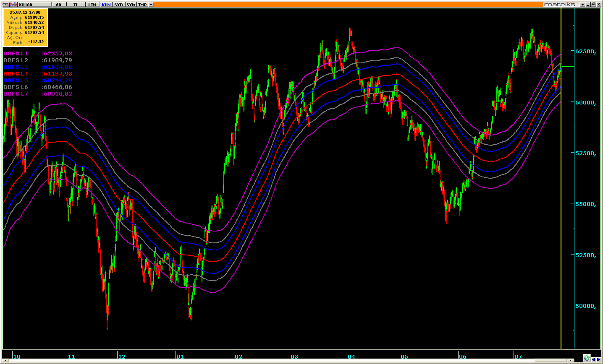Image resolution: width=603 pixels, height=364 pixels.
Task: Click the blue left arrow icon
Action: 593,360
